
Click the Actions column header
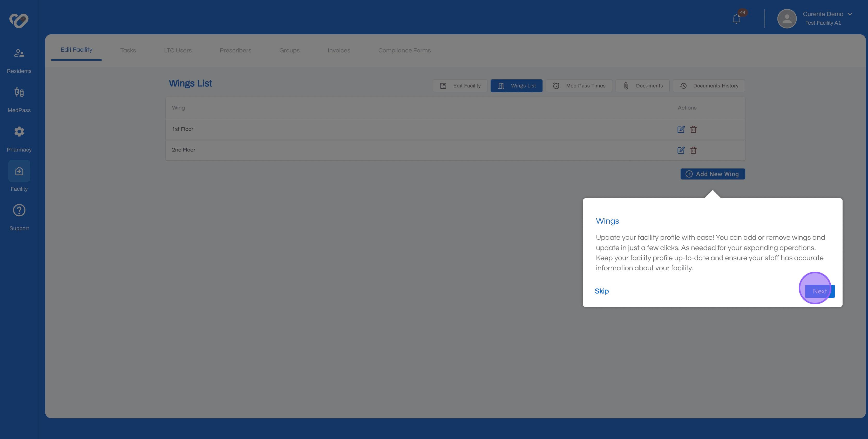[x=687, y=108]
